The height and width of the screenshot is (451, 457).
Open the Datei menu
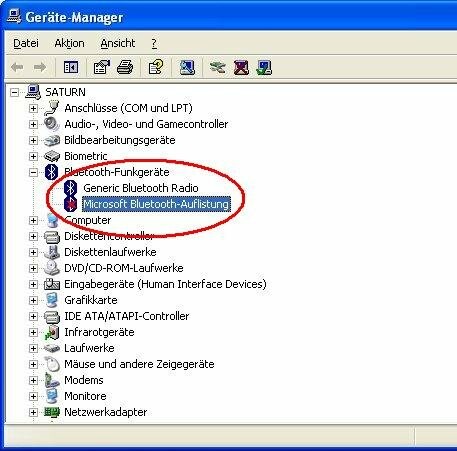(x=26, y=43)
